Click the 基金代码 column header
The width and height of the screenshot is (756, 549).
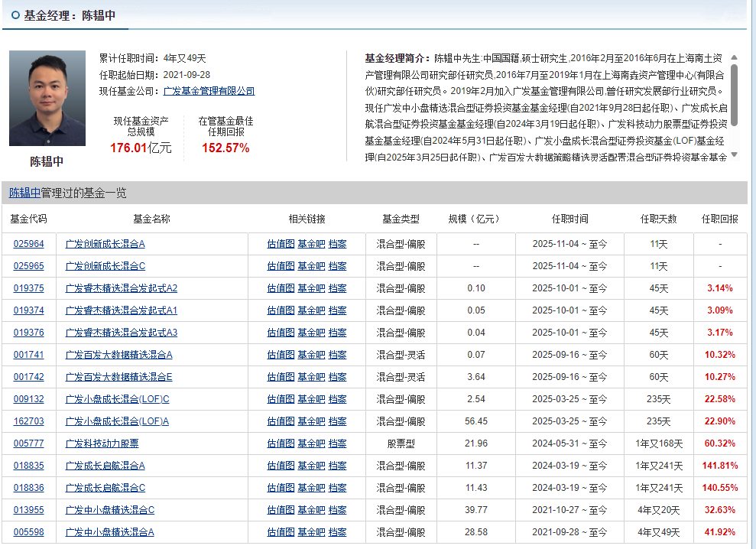coord(28,219)
